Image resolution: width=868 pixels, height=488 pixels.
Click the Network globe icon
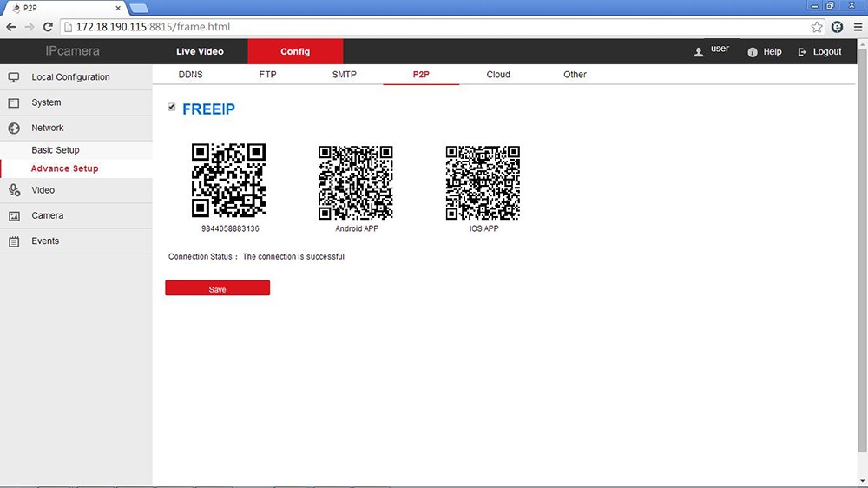pyautogui.click(x=14, y=129)
